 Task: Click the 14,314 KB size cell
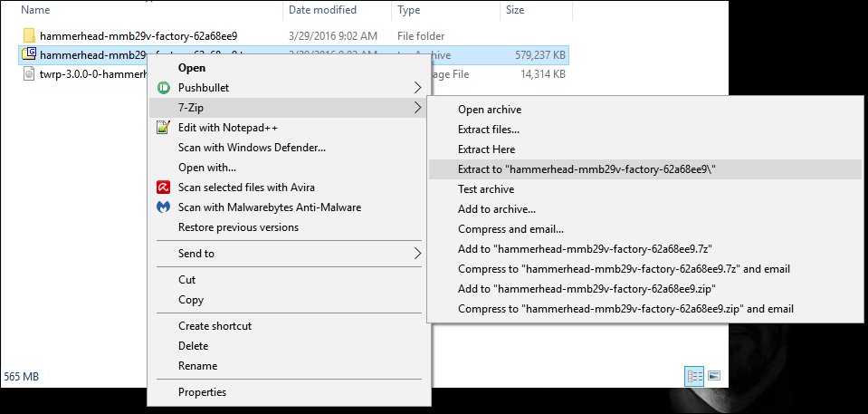point(544,73)
